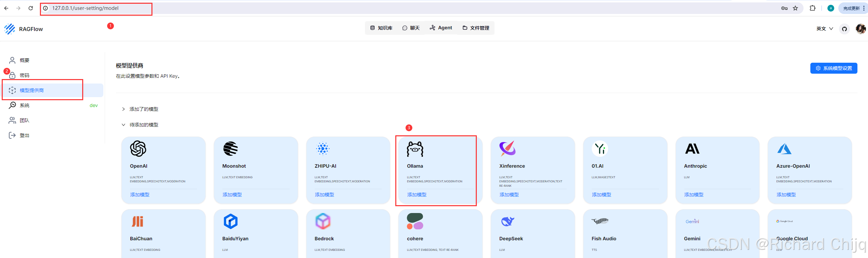Click the BaiChuan logo icon
The height and width of the screenshot is (258, 868).
pos(138,221)
